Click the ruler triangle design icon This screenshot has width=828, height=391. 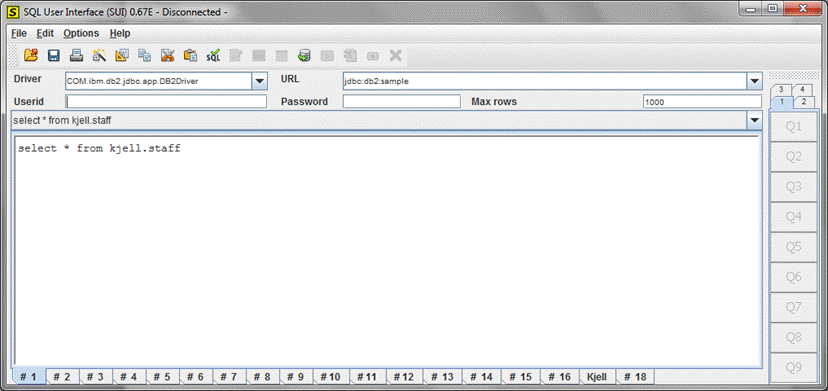[122, 55]
